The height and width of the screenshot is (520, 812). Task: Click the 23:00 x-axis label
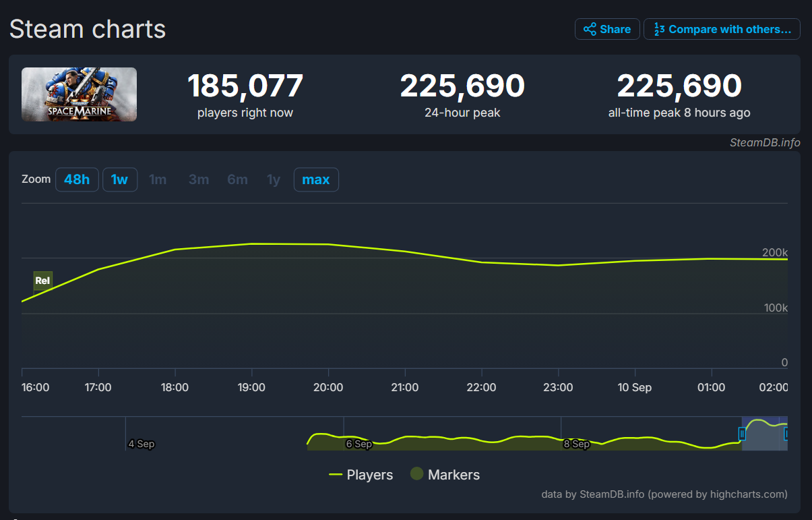coord(558,387)
